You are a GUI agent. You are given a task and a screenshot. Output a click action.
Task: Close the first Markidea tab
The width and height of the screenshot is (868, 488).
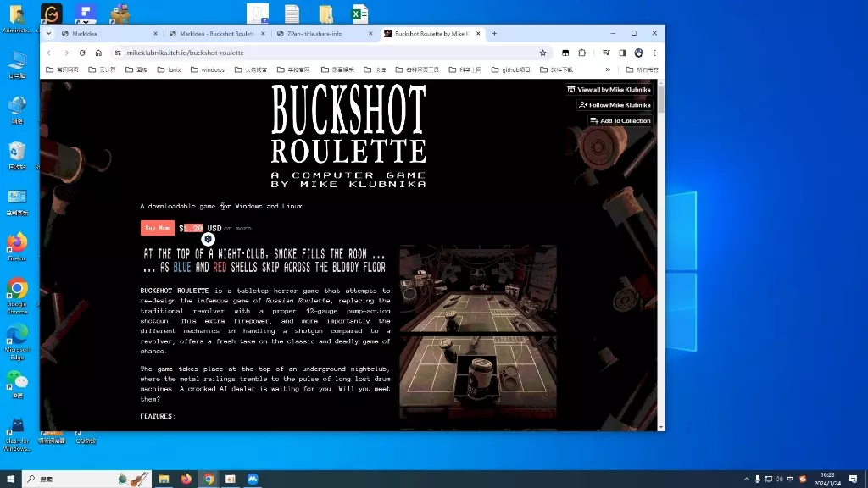[x=155, y=34]
